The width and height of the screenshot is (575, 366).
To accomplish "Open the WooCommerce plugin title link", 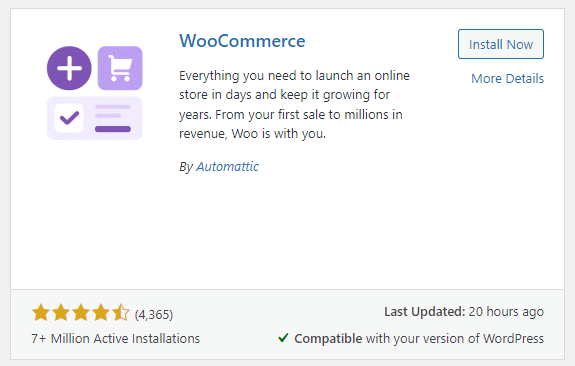I will coord(242,41).
